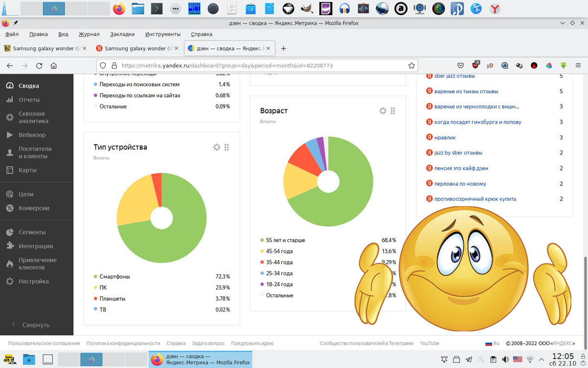Screen dimensions: 588x368
Task: Open query противосорнячный крюк купить
Action: click(x=475, y=199)
